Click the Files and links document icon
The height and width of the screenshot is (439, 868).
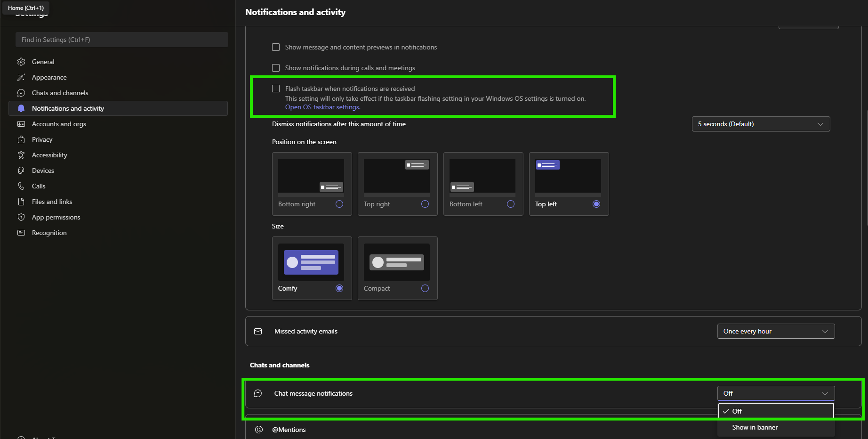point(21,202)
